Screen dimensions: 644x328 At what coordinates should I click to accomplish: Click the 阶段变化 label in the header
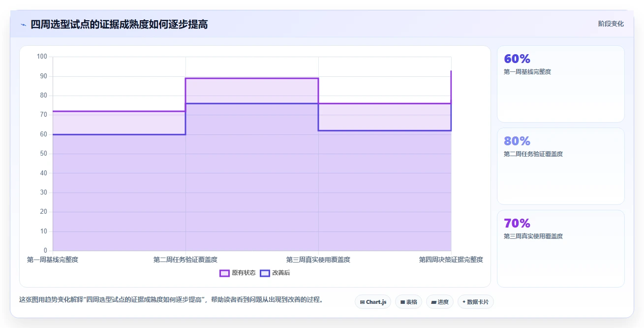point(611,24)
